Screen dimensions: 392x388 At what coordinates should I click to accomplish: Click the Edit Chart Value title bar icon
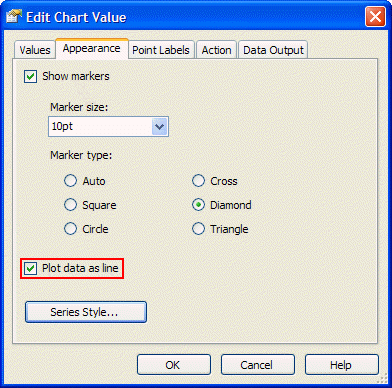point(13,16)
